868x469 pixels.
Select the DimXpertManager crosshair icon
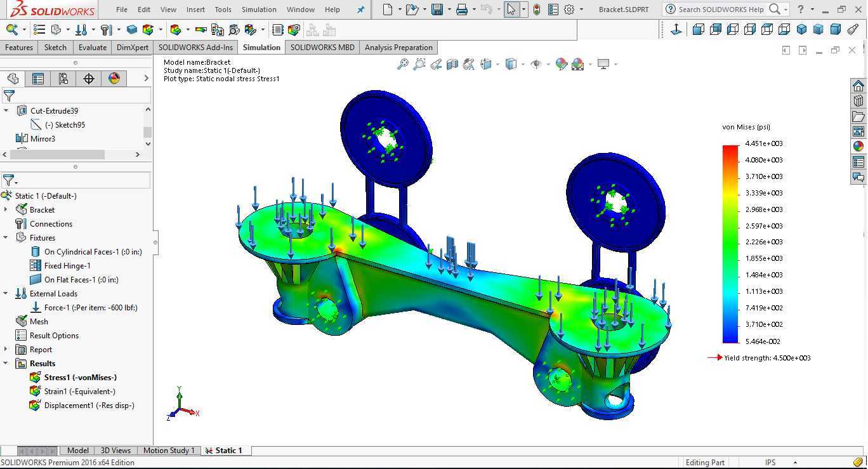point(89,78)
